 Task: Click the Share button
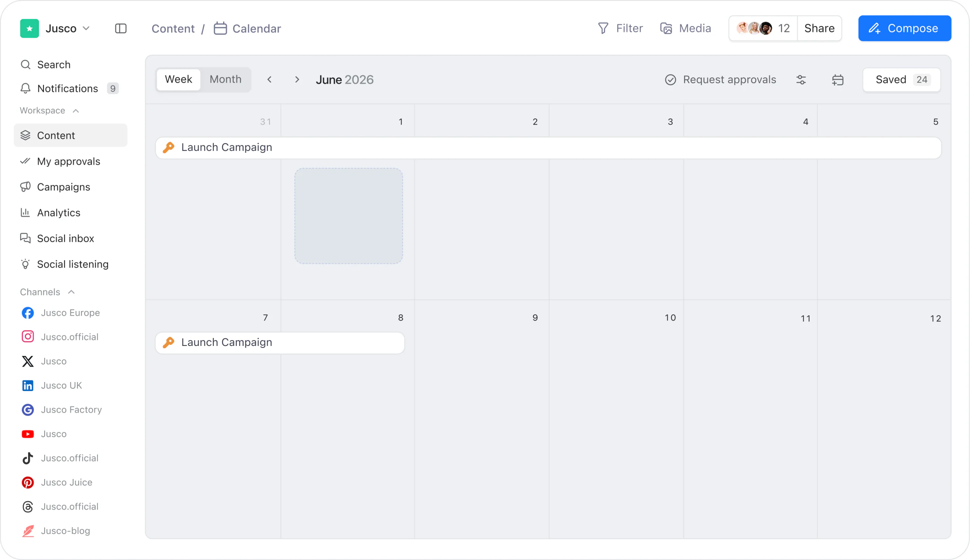point(819,28)
